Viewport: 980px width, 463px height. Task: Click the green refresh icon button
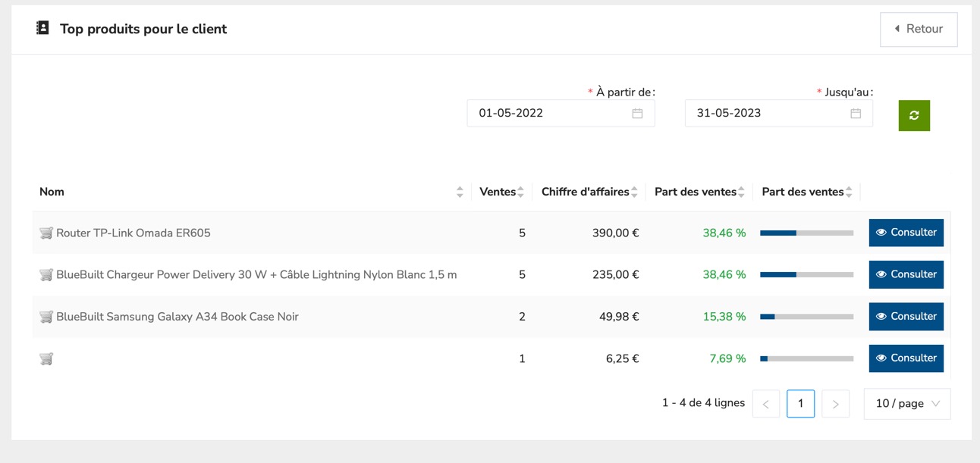tap(914, 115)
